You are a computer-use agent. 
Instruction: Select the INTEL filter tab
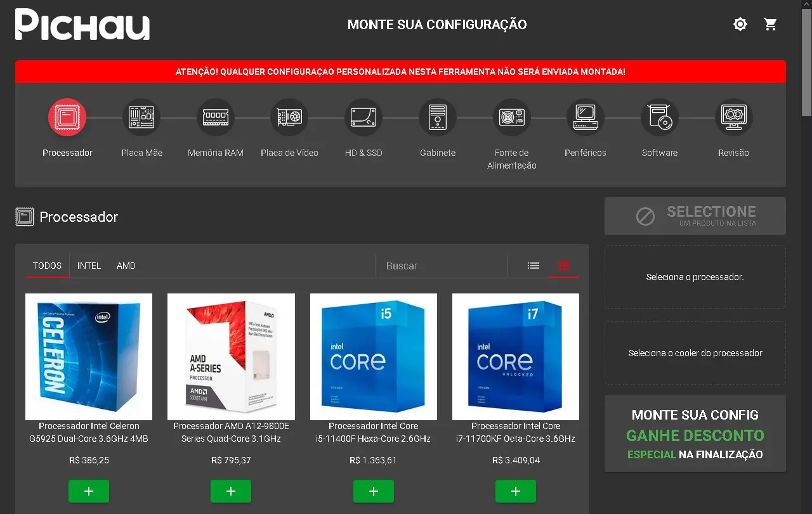tap(89, 266)
